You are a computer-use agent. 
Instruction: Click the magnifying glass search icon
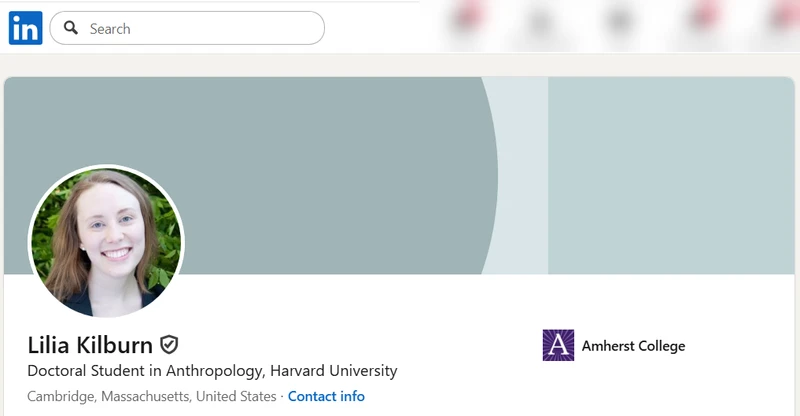(71, 28)
